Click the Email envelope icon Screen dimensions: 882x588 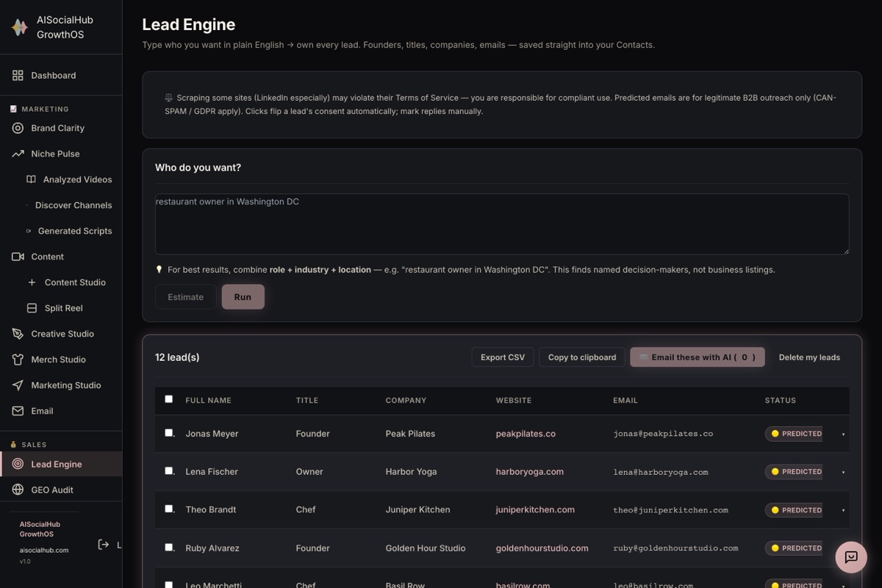pos(18,411)
